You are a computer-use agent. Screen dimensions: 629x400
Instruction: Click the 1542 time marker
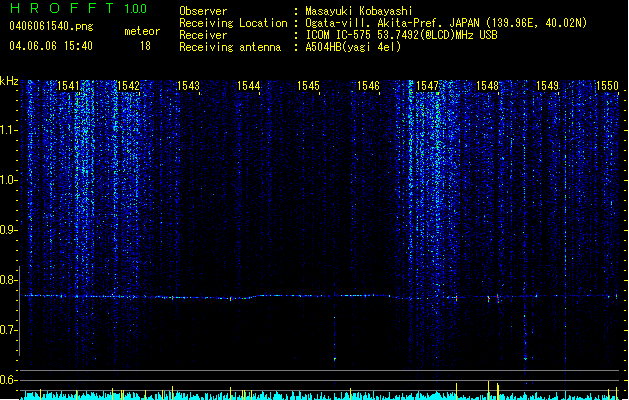pyautogui.click(x=128, y=86)
